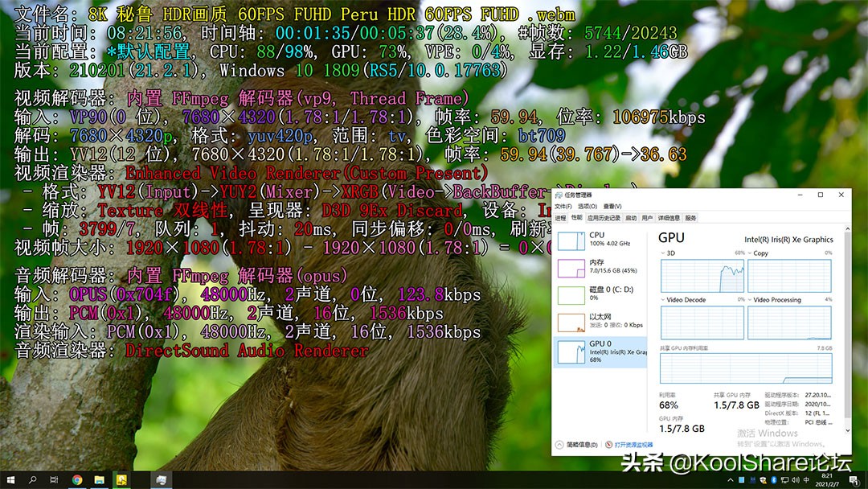Open Task View from the taskbar

pyautogui.click(x=54, y=479)
